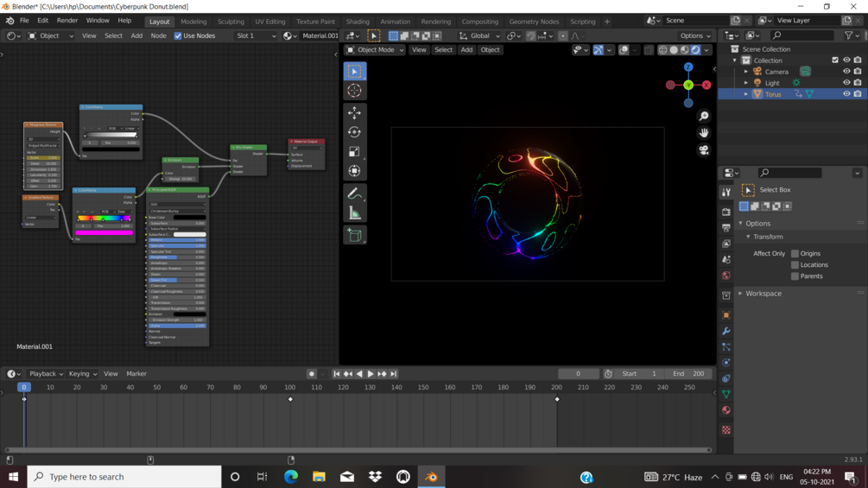This screenshot has height=488, width=868.
Task: Enable Affect Only Parents checkbox
Action: 795,276
